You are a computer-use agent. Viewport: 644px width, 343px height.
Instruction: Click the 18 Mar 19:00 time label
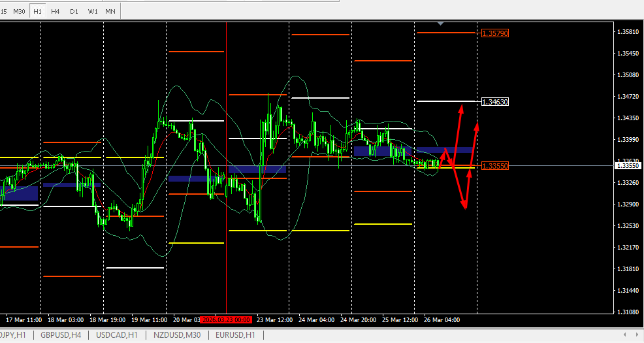(x=108, y=320)
